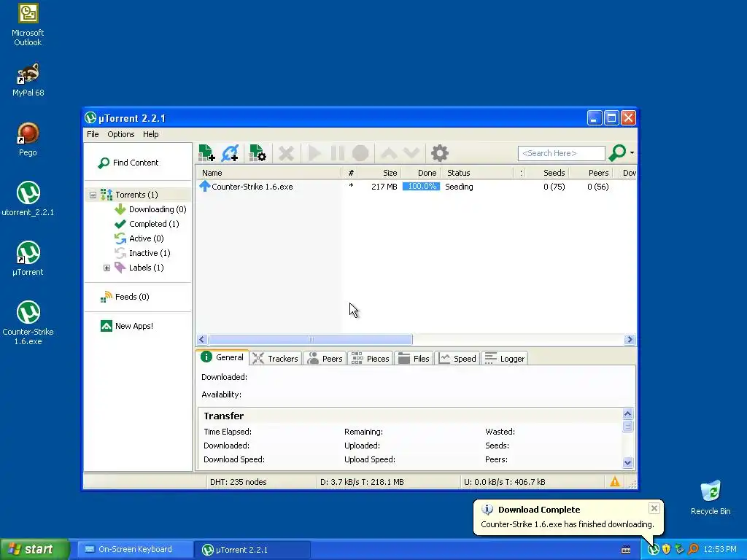Click the Pause torrent icon
This screenshot has width=747, height=560.
click(337, 153)
